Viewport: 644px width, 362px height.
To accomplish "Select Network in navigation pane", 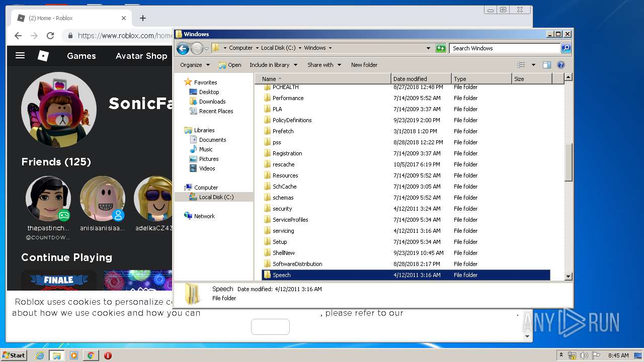I will pos(204,216).
